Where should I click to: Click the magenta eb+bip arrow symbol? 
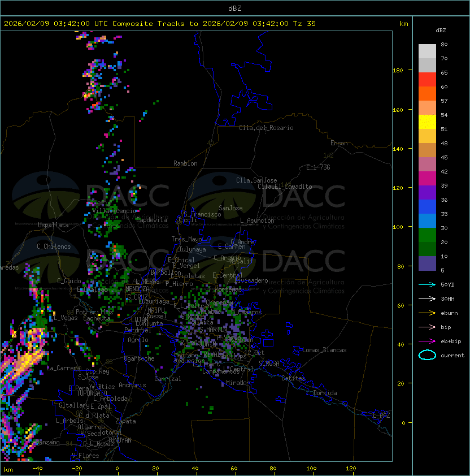click(427, 341)
